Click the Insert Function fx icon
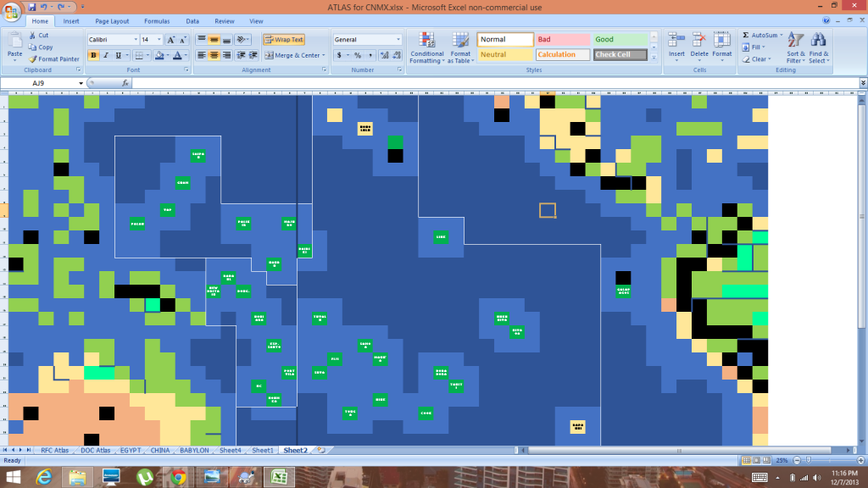868x488 pixels. tap(125, 83)
